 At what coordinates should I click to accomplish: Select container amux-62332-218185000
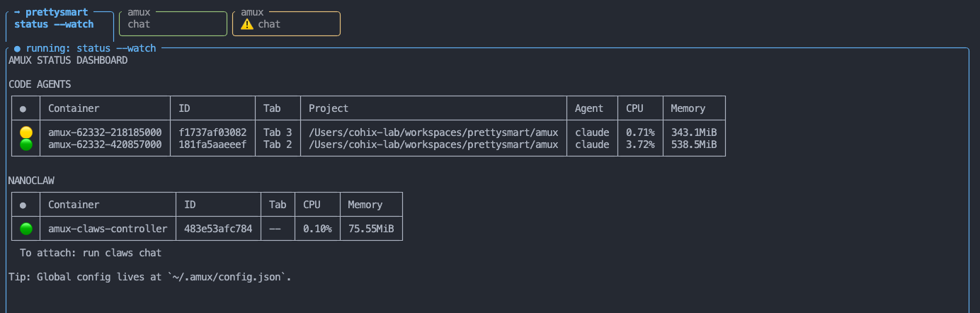tap(105, 132)
